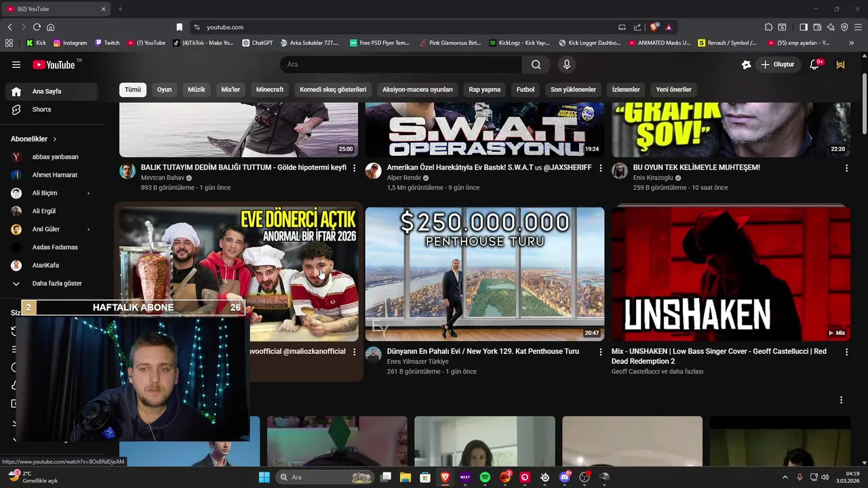
Task: Select the Aksiyon-macera oyunları chip
Action: click(x=417, y=89)
